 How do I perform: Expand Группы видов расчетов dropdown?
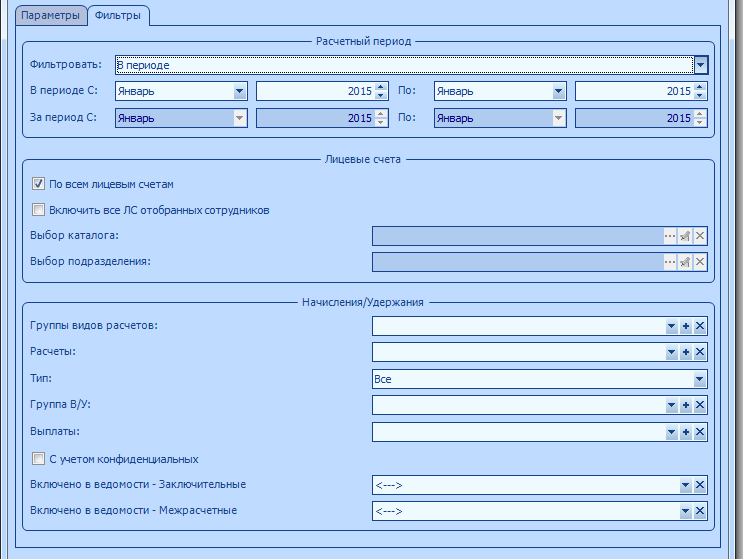[x=671, y=326]
